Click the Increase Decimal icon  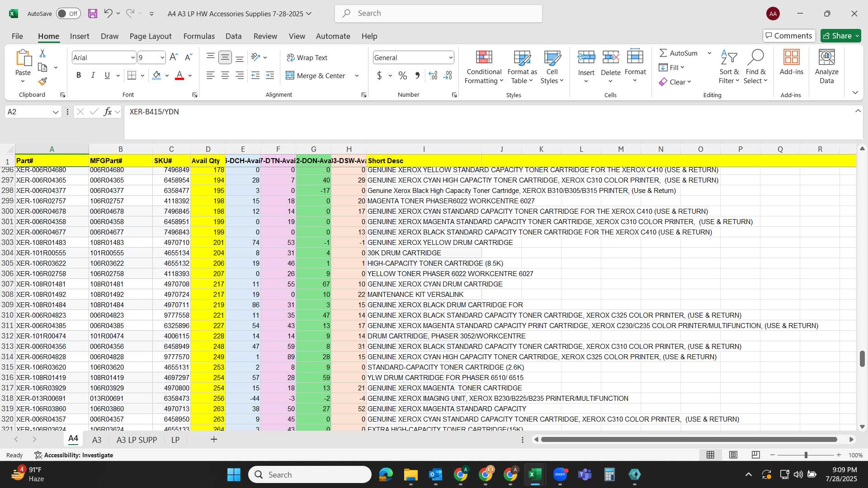(x=433, y=75)
